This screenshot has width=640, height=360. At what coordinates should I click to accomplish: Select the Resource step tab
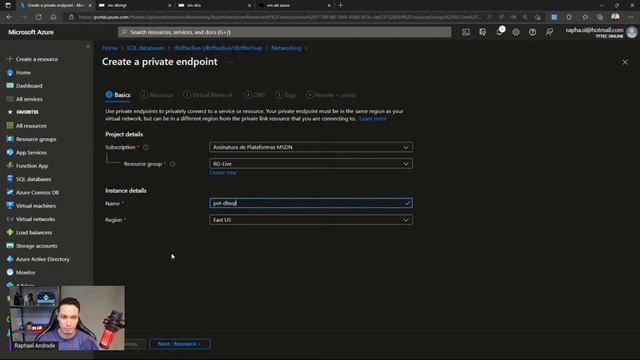pyautogui.click(x=157, y=95)
